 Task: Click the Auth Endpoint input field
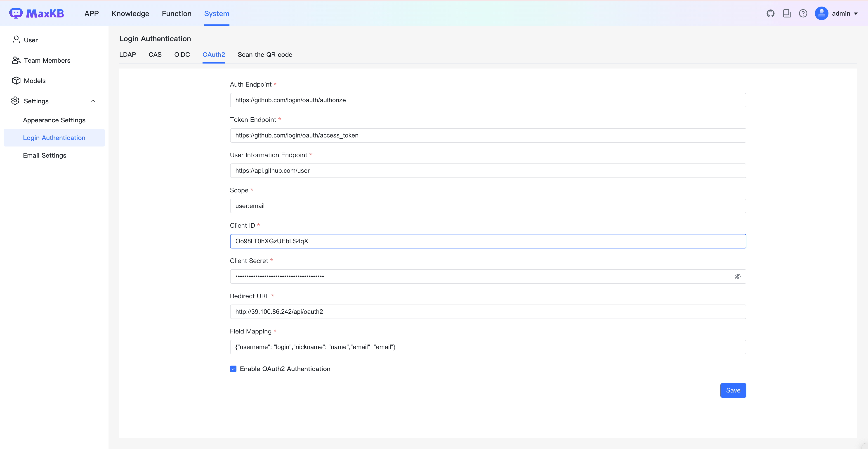click(488, 100)
